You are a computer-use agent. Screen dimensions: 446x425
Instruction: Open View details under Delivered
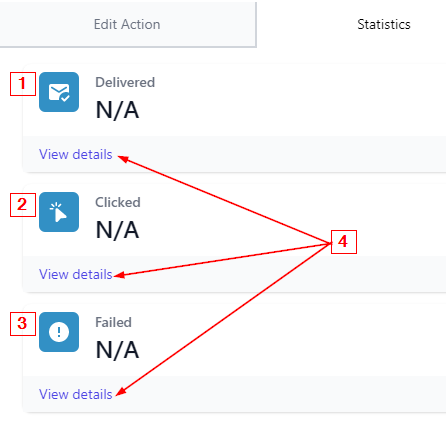pyautogui.click(x=76, y=154)
